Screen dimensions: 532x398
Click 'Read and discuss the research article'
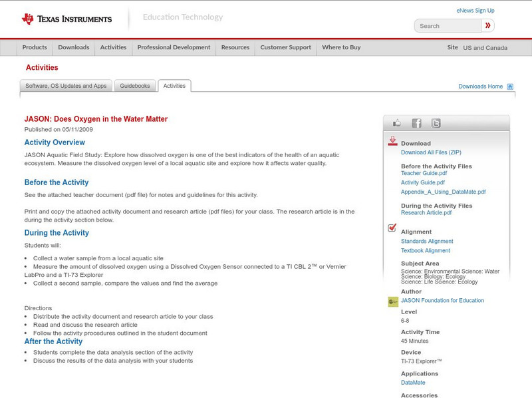[85, 325]
